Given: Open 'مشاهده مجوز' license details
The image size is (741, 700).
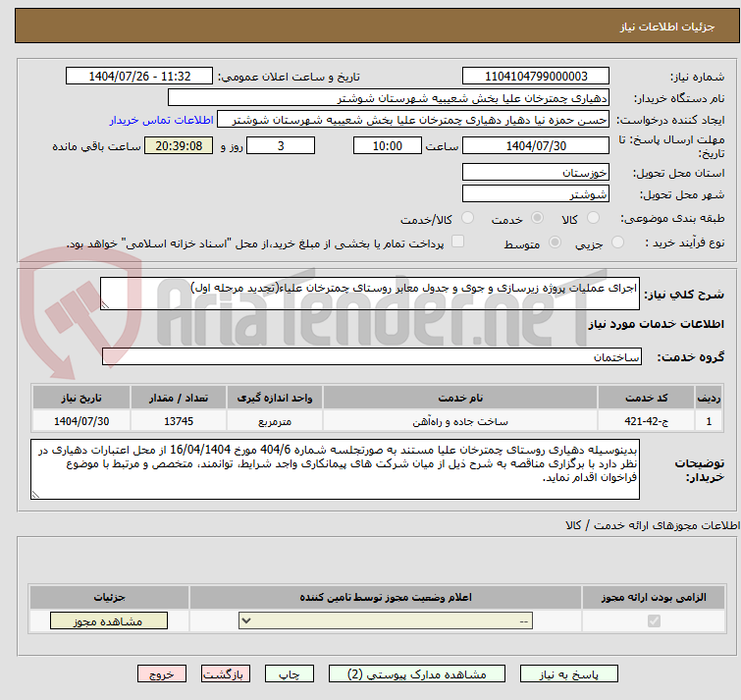Looking at the screenshot, I should 109,621.
